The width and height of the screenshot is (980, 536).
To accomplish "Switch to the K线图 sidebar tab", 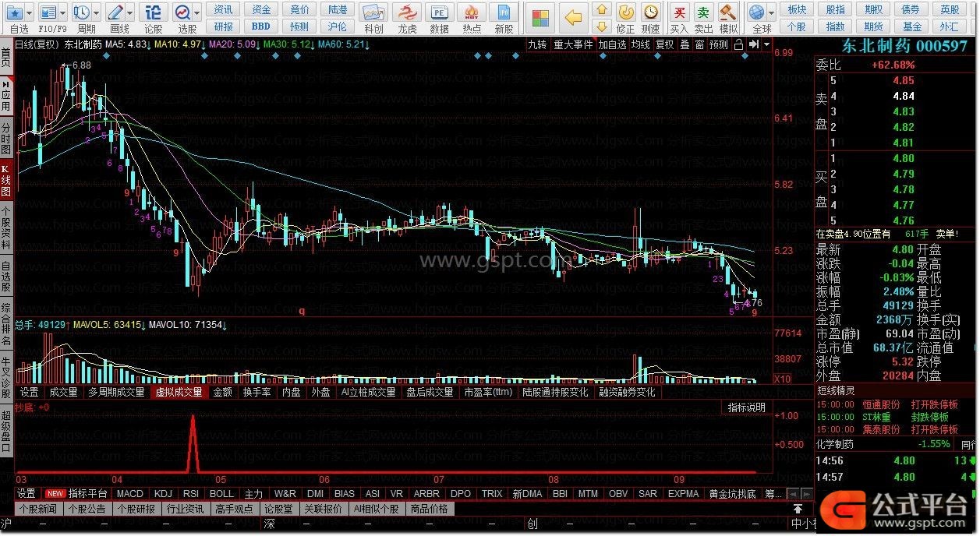I will [6, 180].
